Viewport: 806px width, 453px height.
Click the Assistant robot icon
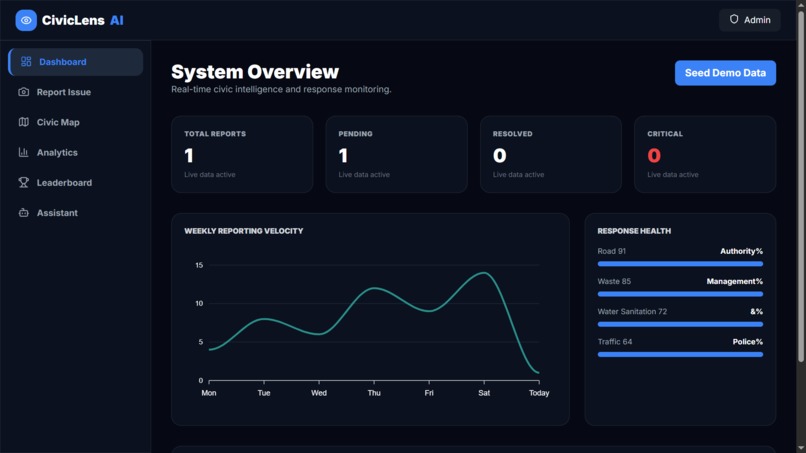[24, 212]
